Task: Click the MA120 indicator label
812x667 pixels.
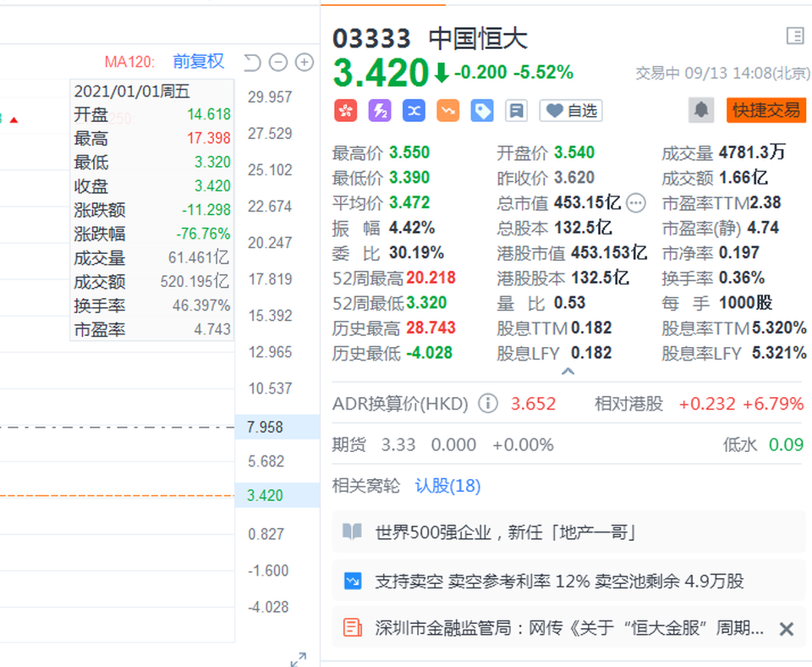Action: (129, 62)
